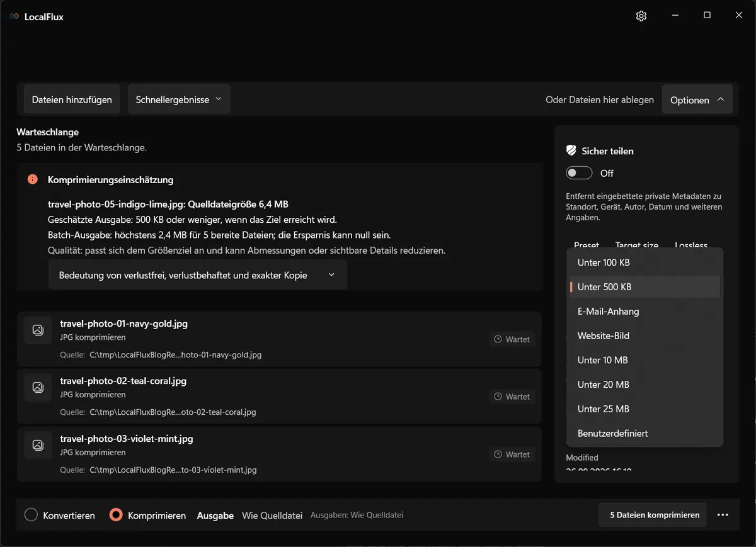This screenshot has width=756, height=547.
Task: Click image icon of travel-photo-01-navy-gold.jpg
Action: [x=38, y=330]
